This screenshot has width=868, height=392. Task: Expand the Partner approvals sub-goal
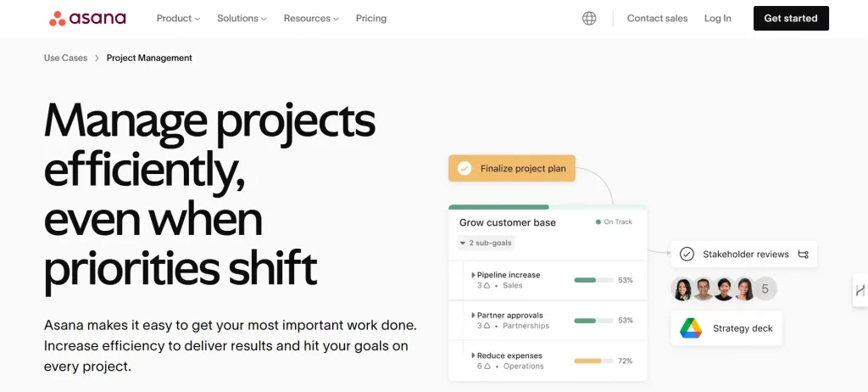pyautogui.click(x=473, y=316)
